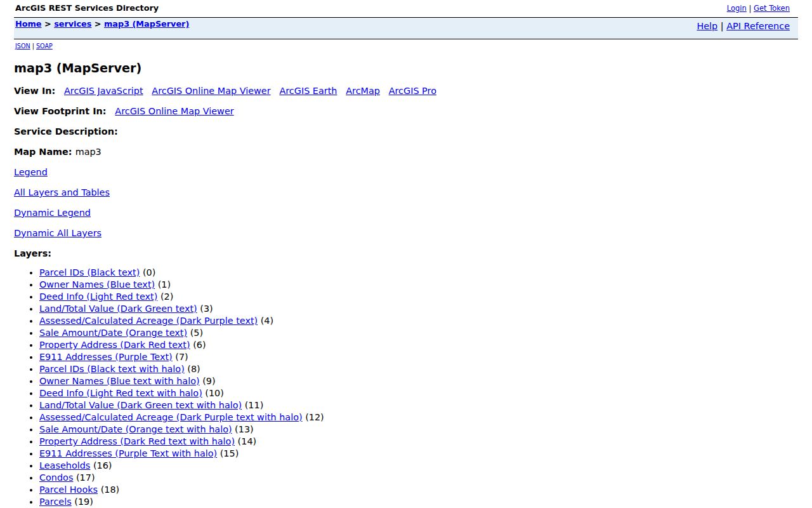The height and width of the screenshot is (508, 812).
Task: View in ArcGIS Pro
Action: pos(412,91)
